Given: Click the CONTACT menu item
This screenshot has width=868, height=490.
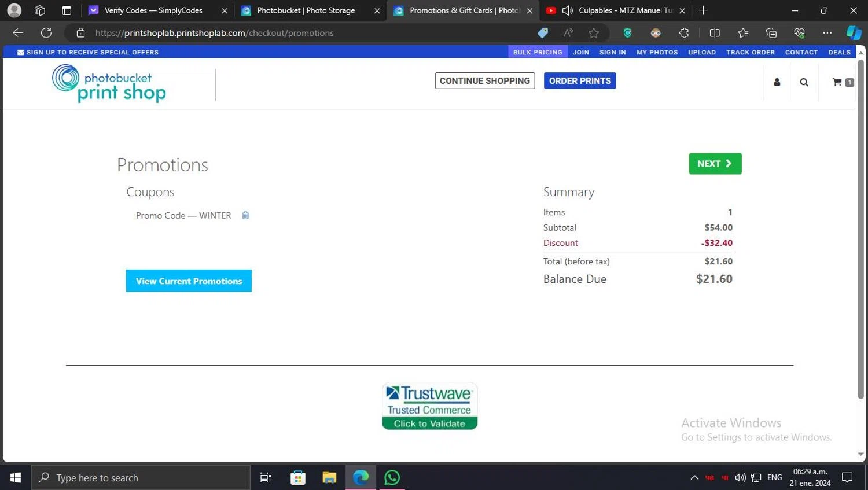Looking at the screenshot, I should (801, 52).
